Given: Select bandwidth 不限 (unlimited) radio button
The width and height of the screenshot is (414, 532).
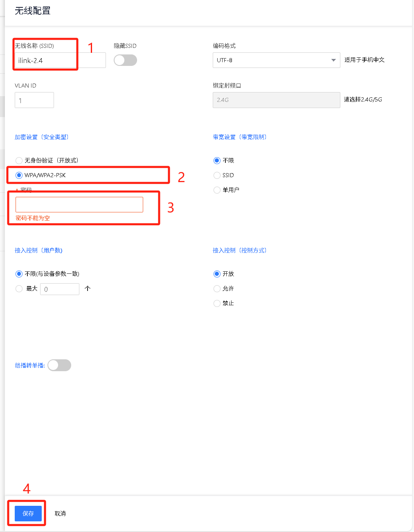Looking at the screenshot, I should tap(217, 160).
